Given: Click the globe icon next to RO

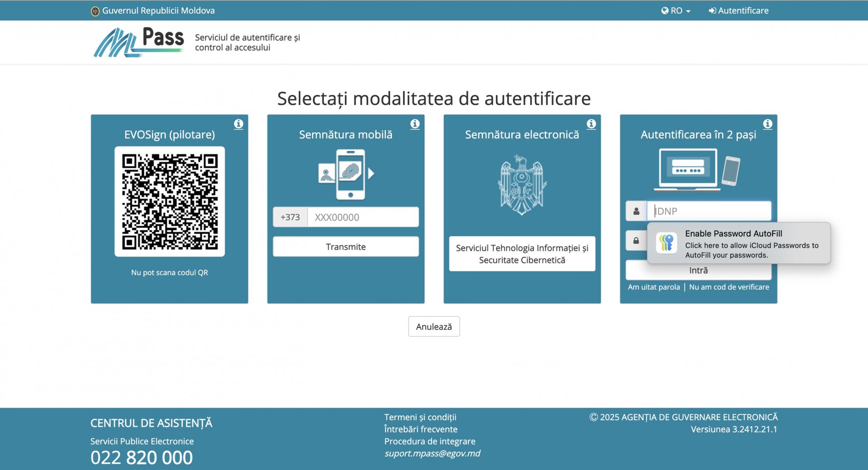Looking at the screenshot, I should 665,11.
